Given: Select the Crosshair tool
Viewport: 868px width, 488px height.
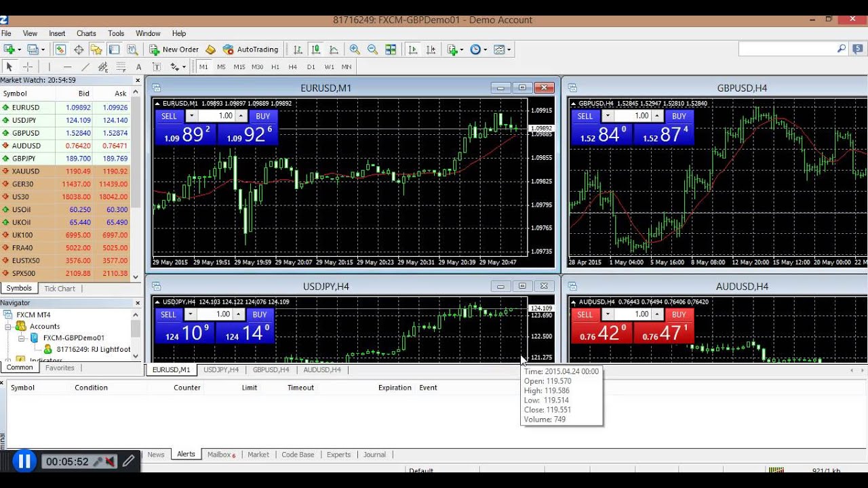Looking at the screenshot, I should point(28,66).
